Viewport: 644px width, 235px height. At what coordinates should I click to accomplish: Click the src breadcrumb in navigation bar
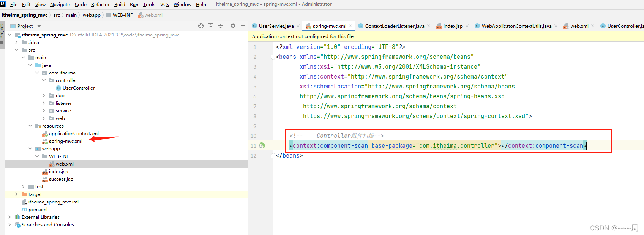(57, 15)
